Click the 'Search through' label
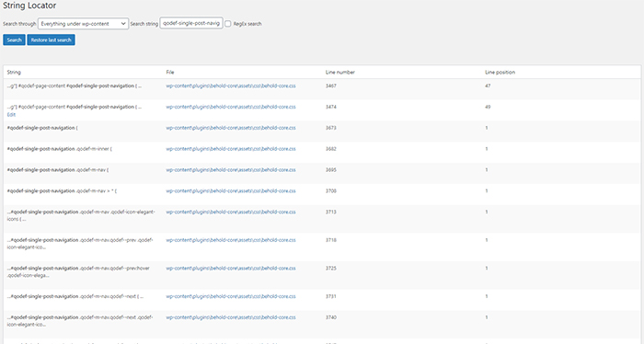Image resolution: width=644 pixels, height=344 pixels. [x=19, y=24]
